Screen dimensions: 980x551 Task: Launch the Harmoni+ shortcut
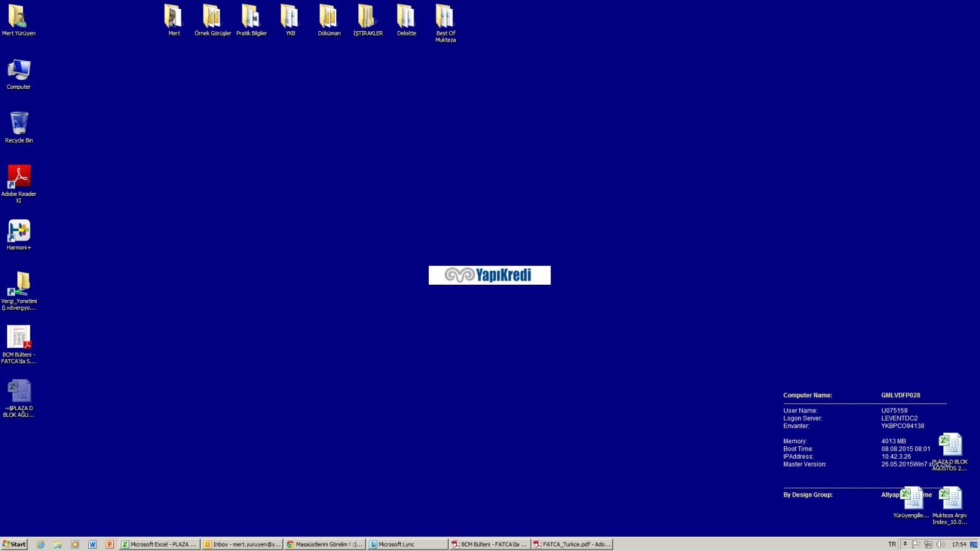tap(18, 234)
